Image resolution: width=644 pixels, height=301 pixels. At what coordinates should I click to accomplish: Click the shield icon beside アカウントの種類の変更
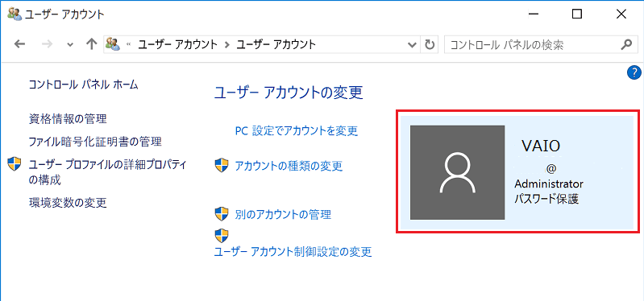(222, 165)
